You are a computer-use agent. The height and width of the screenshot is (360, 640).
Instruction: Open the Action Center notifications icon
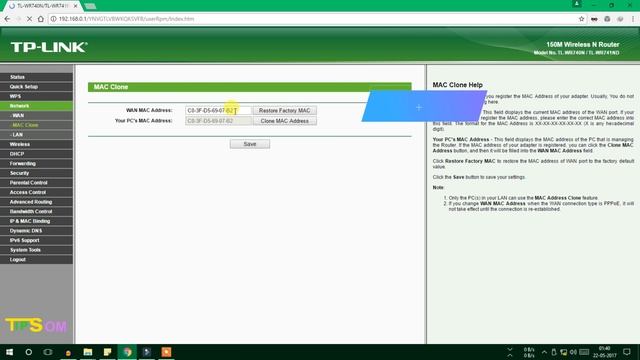click(627, 352)
